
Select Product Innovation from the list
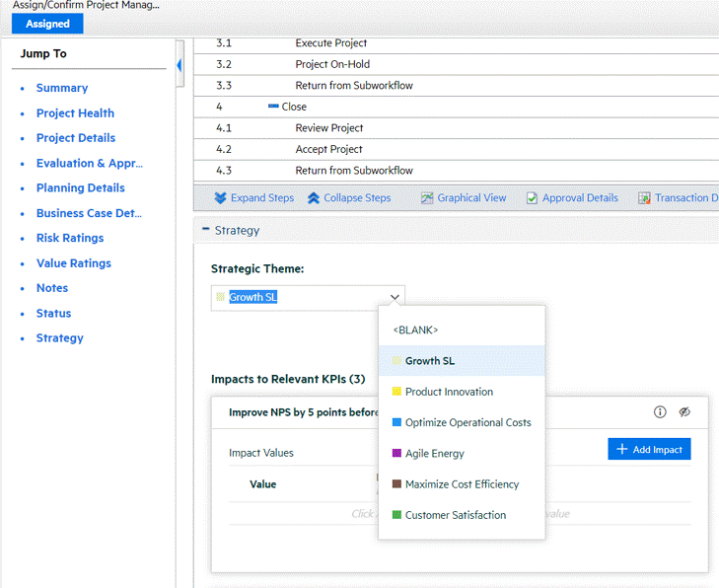click(449, 392)
